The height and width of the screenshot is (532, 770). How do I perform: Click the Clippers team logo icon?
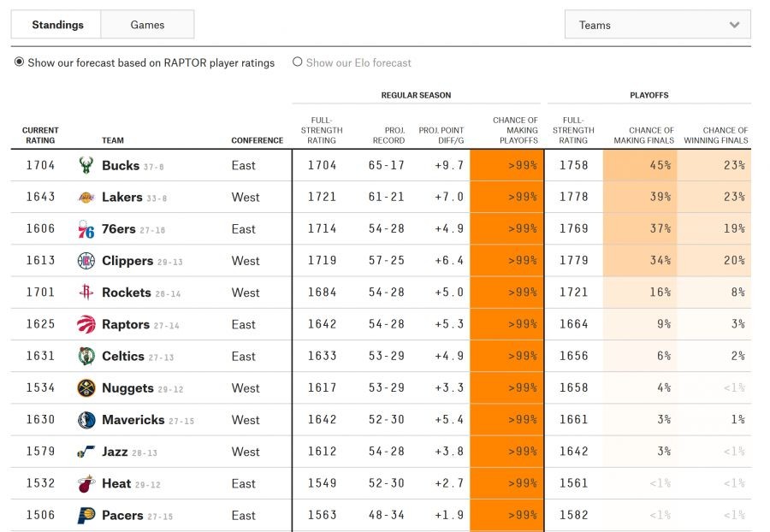pos(86,261)
